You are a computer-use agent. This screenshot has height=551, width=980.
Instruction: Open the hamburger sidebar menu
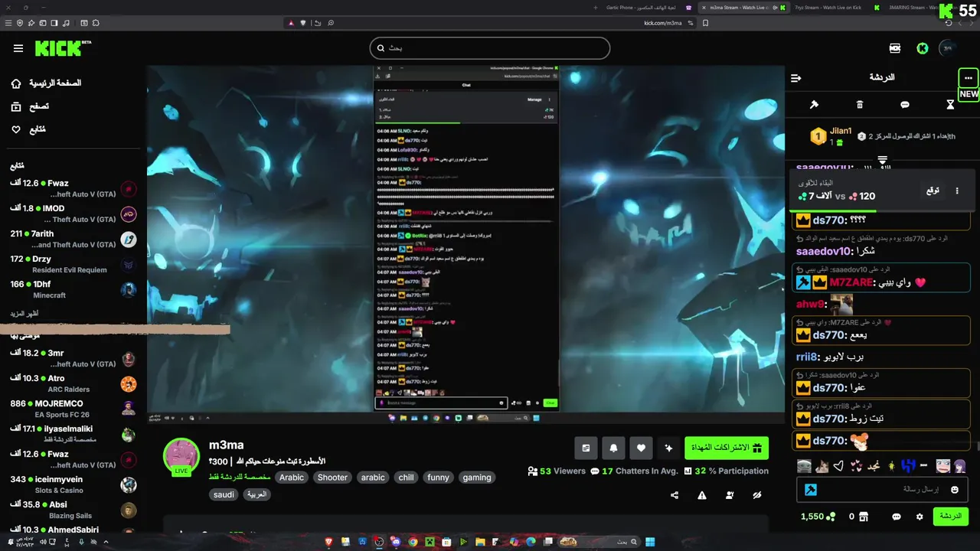[x=18, y=49]
